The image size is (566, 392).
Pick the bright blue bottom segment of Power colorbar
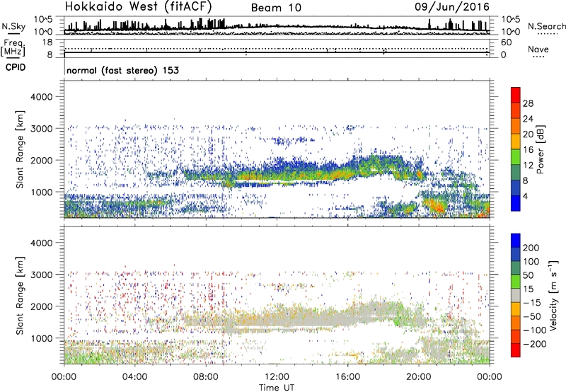tap(516, 203)
